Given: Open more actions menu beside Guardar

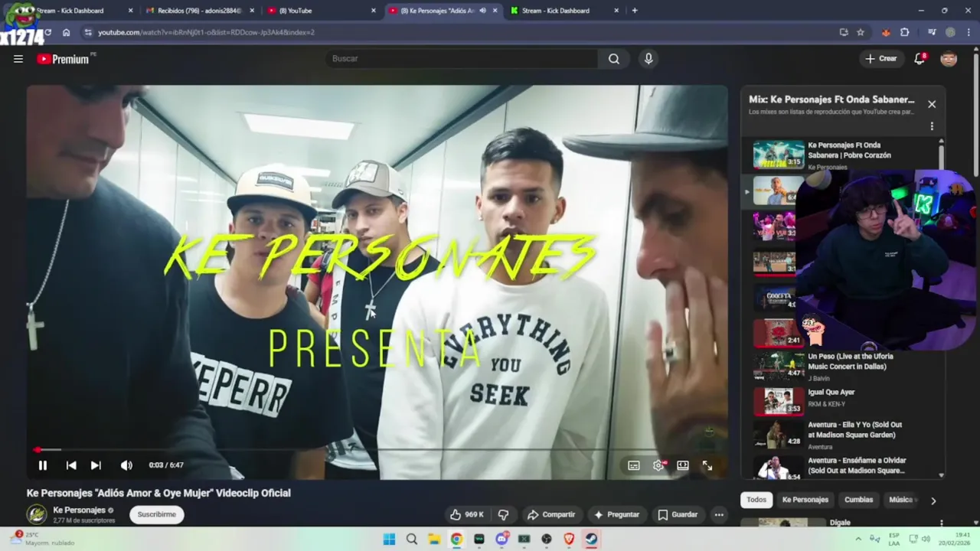Looking at the screenshot, I should coord(719,515).
